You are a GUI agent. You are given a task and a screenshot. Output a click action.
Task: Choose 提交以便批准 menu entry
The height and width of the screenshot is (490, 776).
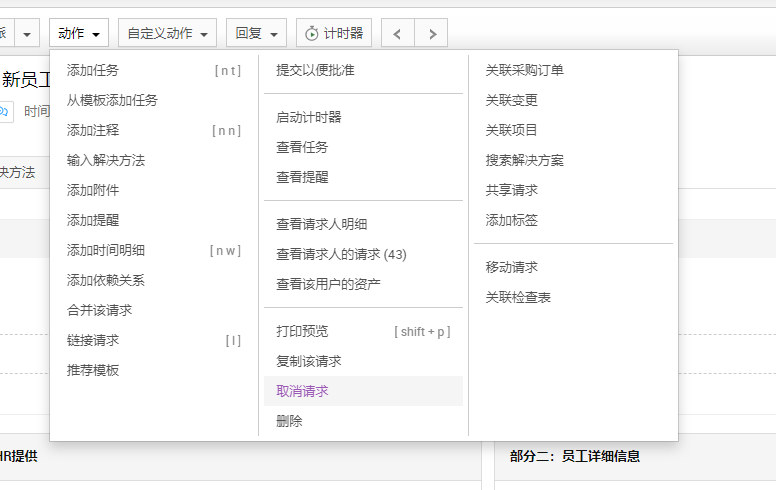pos(315,70)
